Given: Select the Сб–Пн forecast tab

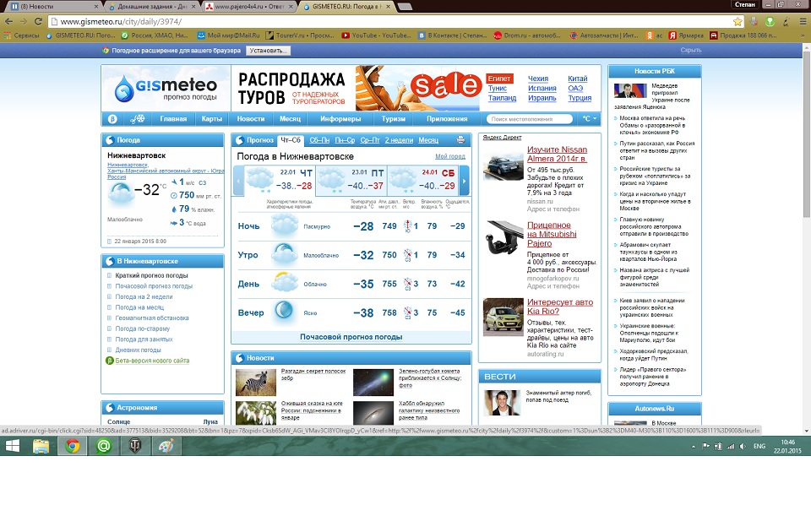Looking at the screenshot, I should 319,140.
